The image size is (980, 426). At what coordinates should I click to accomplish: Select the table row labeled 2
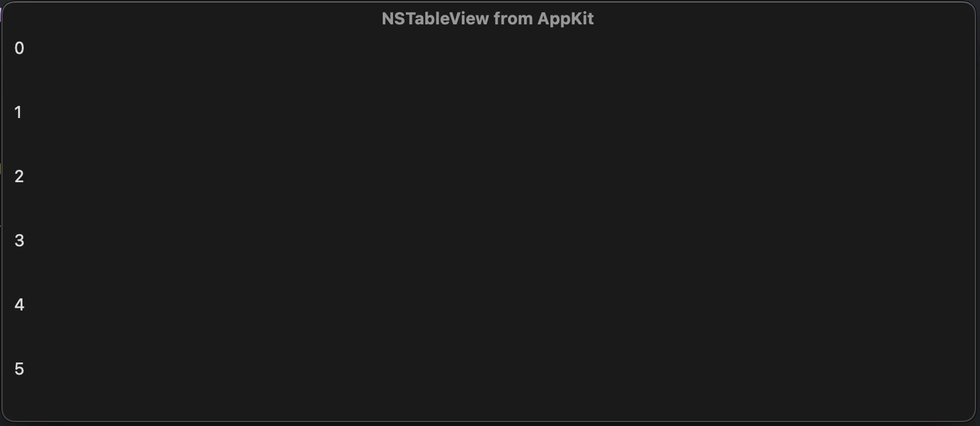489,176
